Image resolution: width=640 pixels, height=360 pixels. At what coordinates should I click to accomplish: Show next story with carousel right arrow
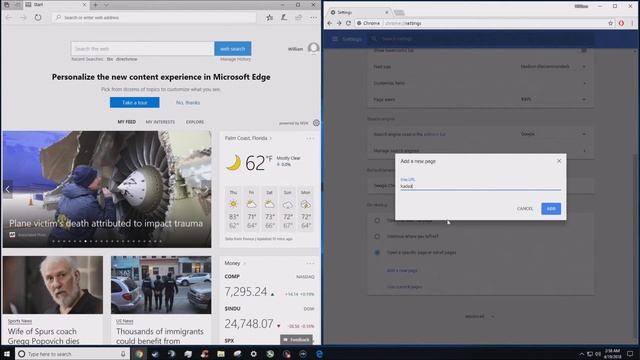(x=206, y=189)
